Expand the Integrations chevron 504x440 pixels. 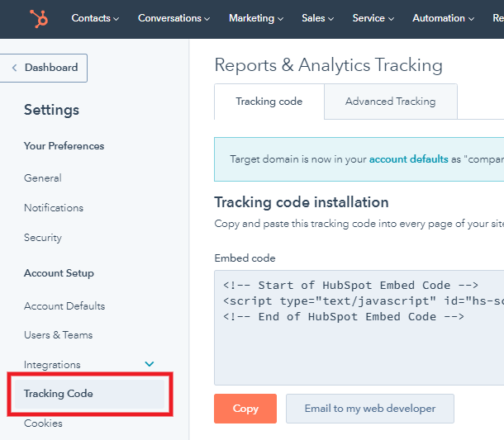[150, 364]
